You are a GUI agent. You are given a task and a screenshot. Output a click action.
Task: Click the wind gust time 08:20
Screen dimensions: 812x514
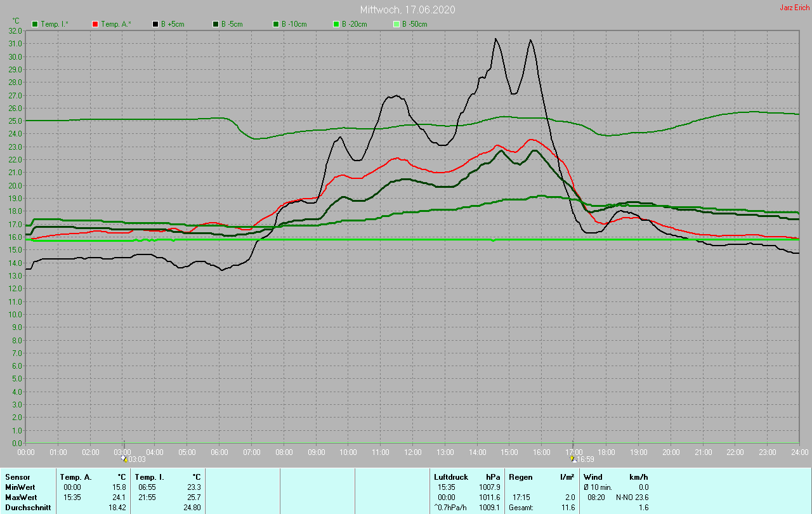tap(596, 497)
